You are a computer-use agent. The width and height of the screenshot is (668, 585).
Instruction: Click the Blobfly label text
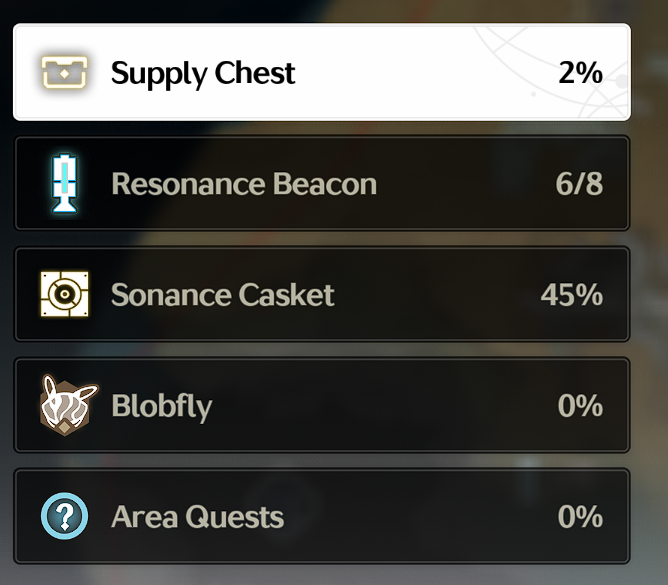pos(161,406)
